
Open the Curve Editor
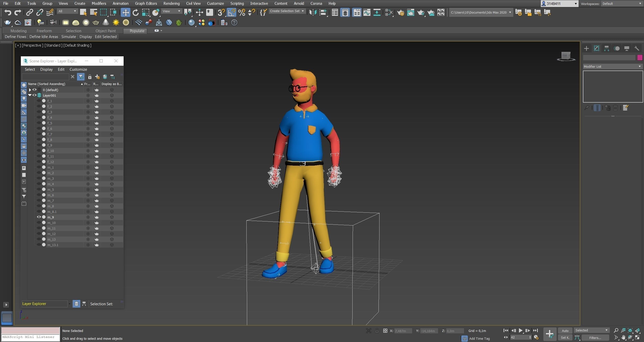click(x=367, y=12)
